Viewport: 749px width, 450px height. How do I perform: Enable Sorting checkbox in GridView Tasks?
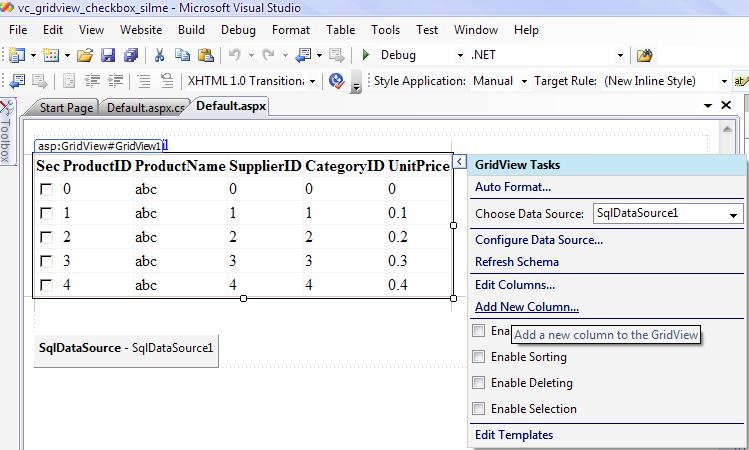479,356
